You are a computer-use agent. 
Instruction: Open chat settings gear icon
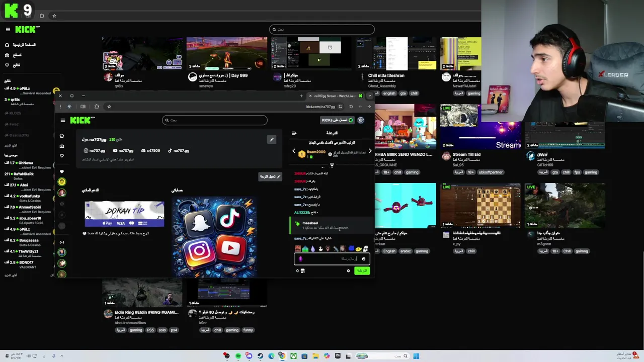coord(348,270)
